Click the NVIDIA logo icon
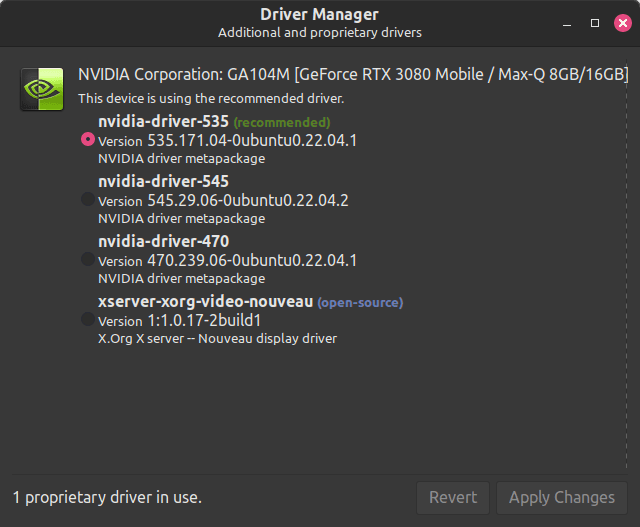This screenshot has width=640, height=527. click(x=42, y=89)
